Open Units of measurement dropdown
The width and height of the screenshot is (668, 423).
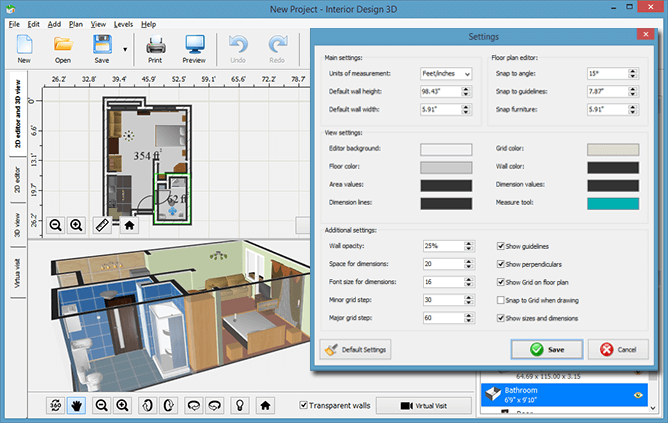point(446,74)
